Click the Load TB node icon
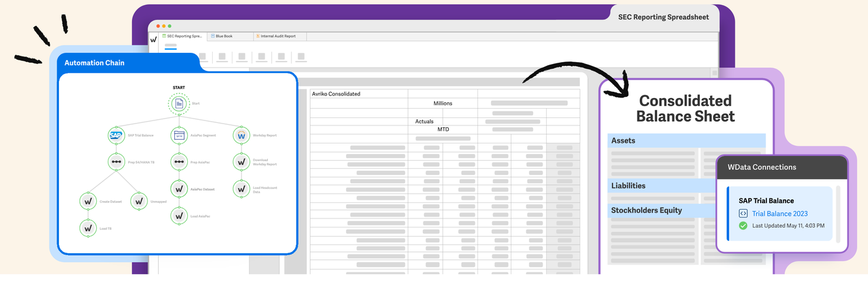Image resolution: width=868 pixels, height=293 pixels. (x=88, y=228)
